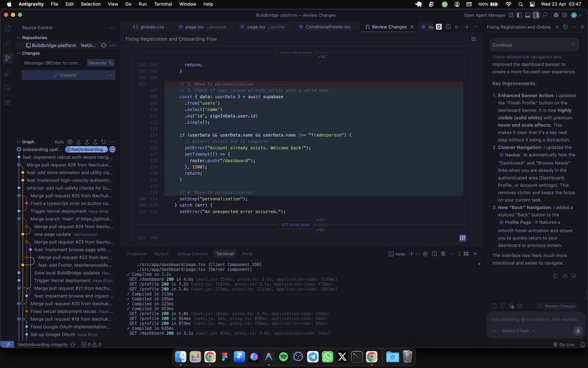The width and height of the screenshot is (588, 368).
Task: Open the Selection menu in menu bar
Action: pos(91,4)
